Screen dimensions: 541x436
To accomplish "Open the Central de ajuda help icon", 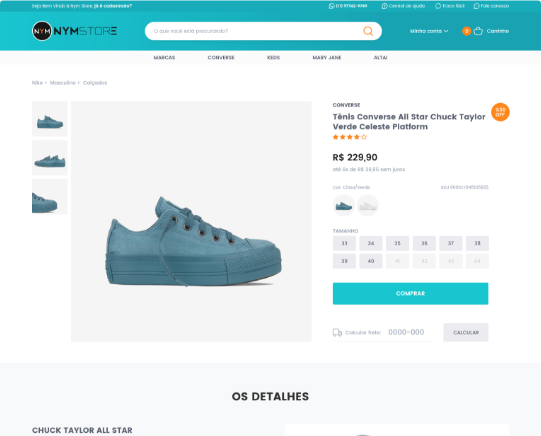I will click(384, 6).
